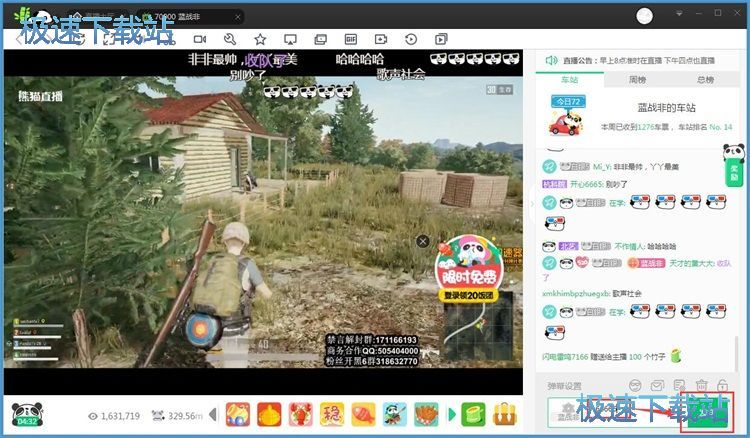750x438 pixels.
Task: Click the picture-in-picture window icon
Action: [320, 39]
